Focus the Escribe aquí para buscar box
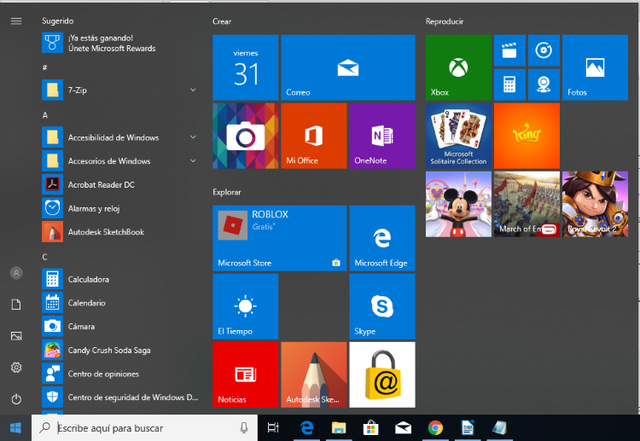This screenshot has width=640, height=441. pyautogui.click(x=144, y=428)
